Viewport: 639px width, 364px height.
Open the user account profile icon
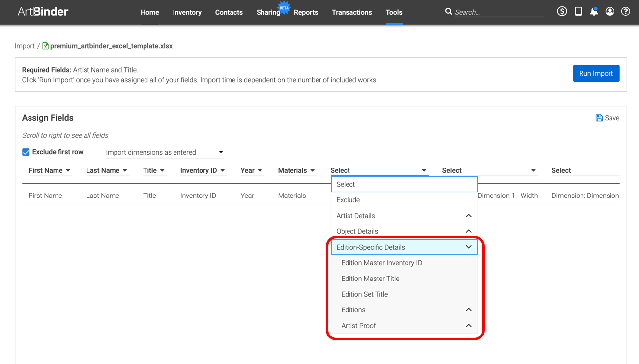pos(610,11)
